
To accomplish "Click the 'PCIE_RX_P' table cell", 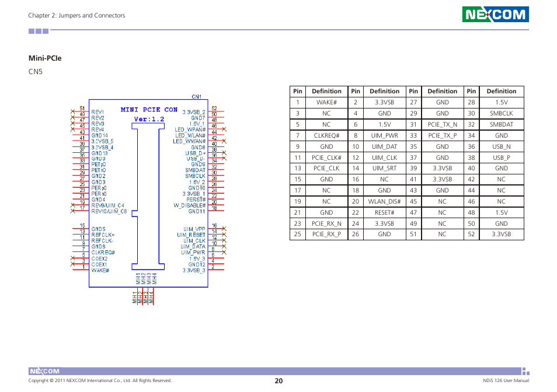I will click(x=326, y=234).
